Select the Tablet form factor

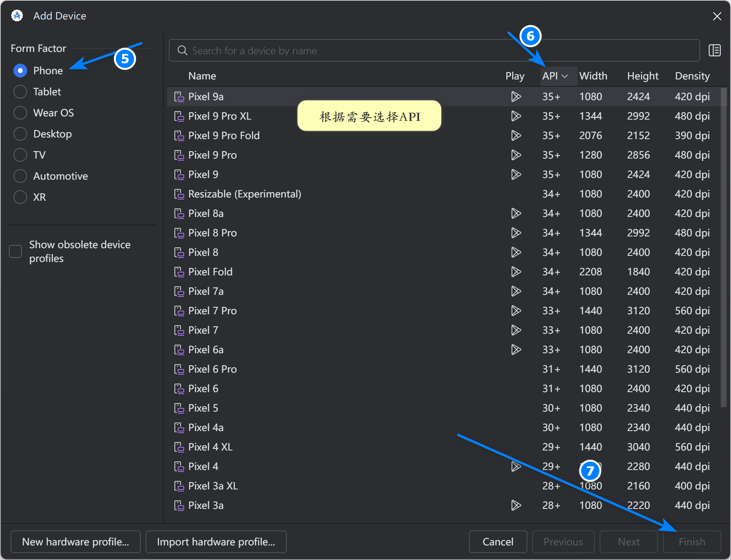point(20,92)
